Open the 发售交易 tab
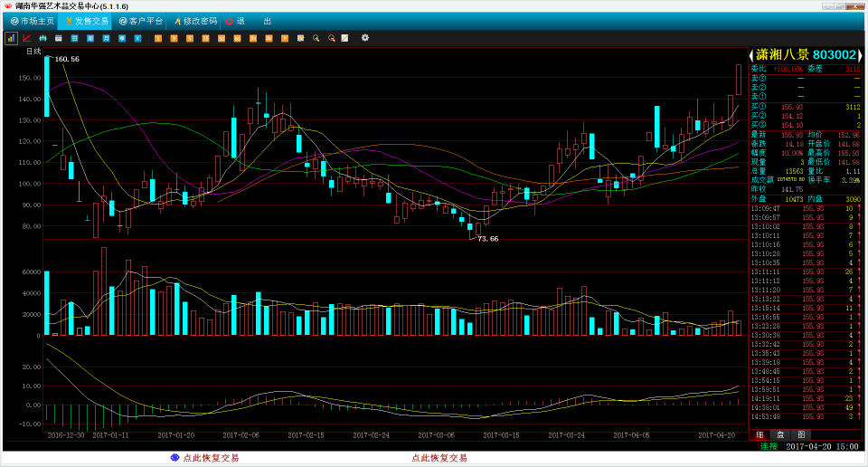Screen dimensions: 868x467 pos(87,21)
